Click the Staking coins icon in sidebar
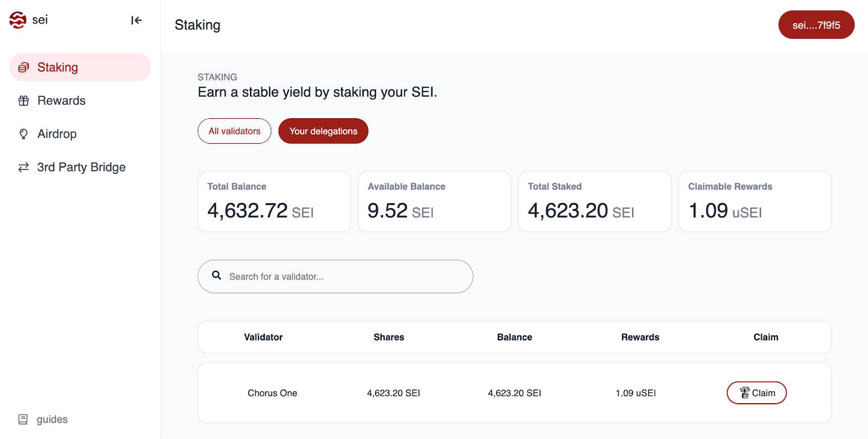The image size is (868, 439). [23, 68]
